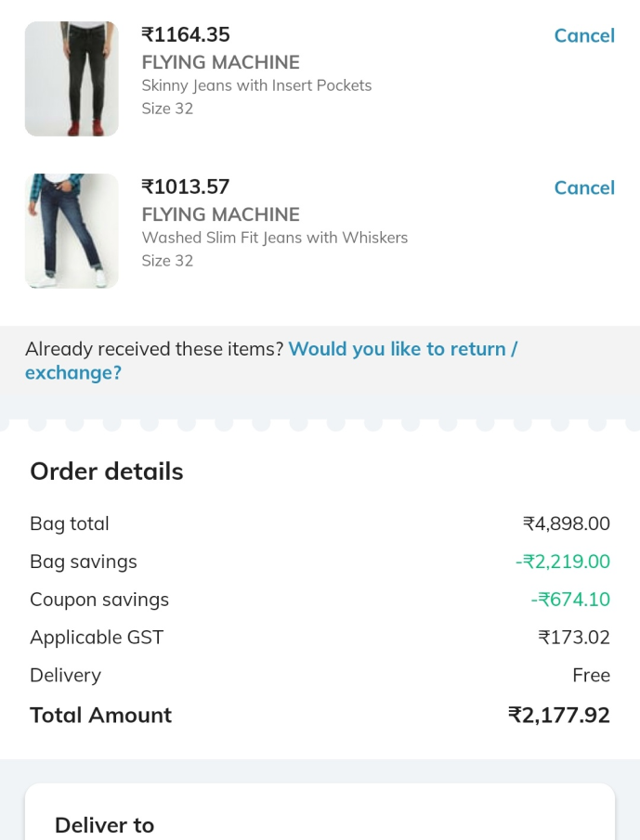Select the Coupon savings amount -₹674.10
The width and height of the screenshot is (640, 840).
[570, 600]
